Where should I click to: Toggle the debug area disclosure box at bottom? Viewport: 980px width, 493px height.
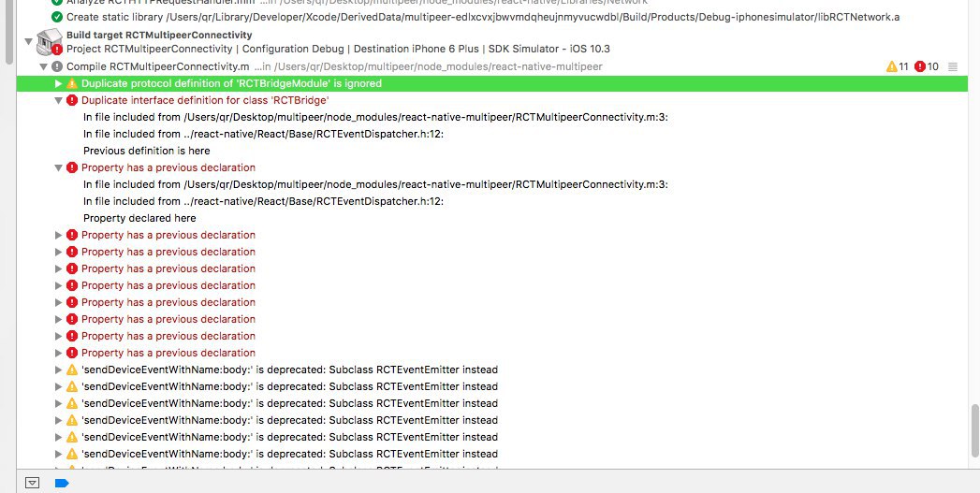(32, 483)
